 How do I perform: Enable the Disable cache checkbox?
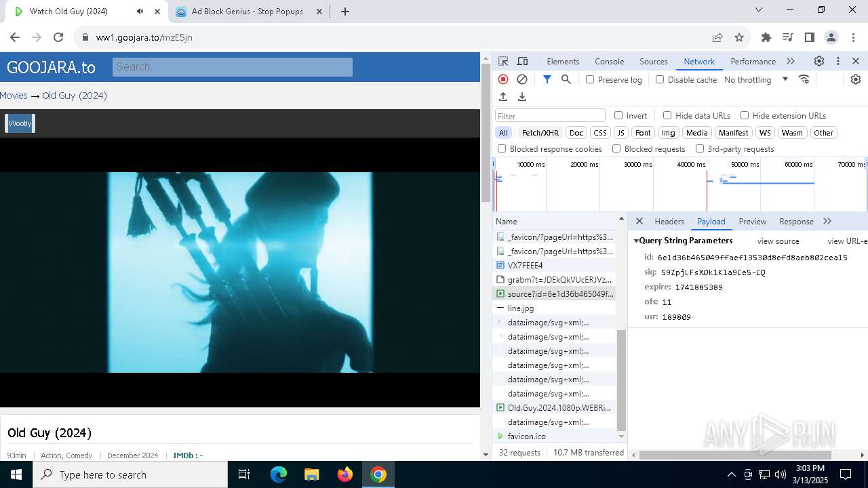660,79
